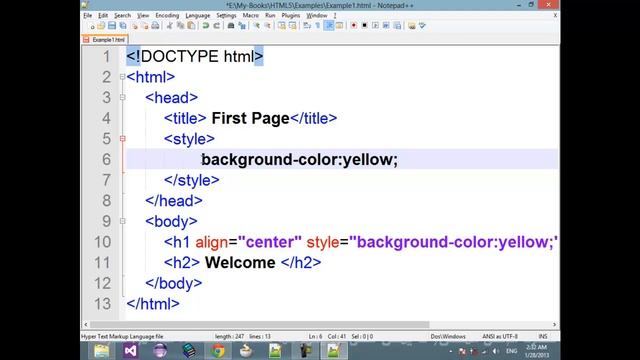The width and height of the screenshot is (640, 360).
Task: Start macro recording with red dot icon
Action: coord(353,26)
